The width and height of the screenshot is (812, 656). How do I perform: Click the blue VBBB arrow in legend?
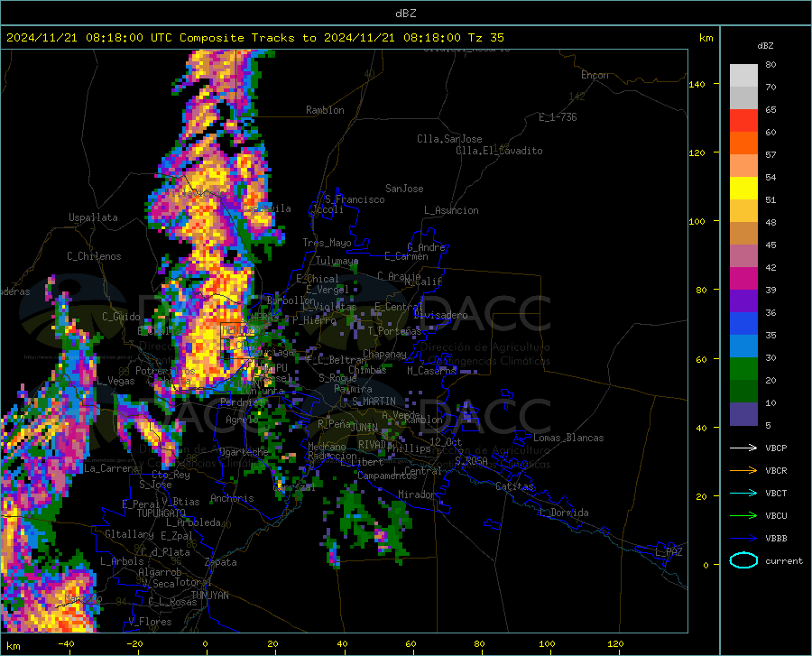click(x=743, y=539)
